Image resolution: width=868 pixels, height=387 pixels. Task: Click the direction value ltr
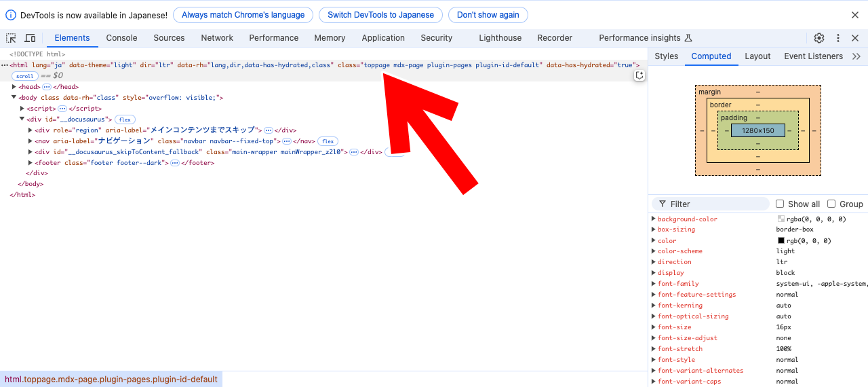tap(783, 262)
